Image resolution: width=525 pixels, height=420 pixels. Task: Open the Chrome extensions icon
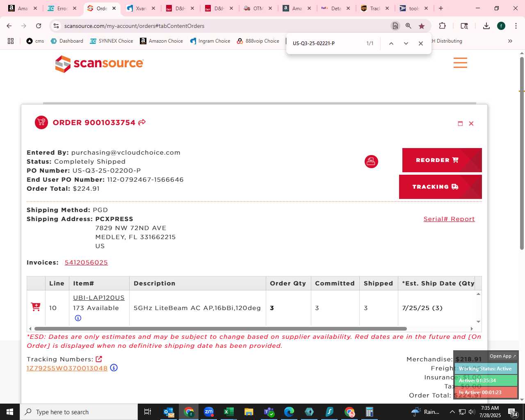tap(442, 26)
